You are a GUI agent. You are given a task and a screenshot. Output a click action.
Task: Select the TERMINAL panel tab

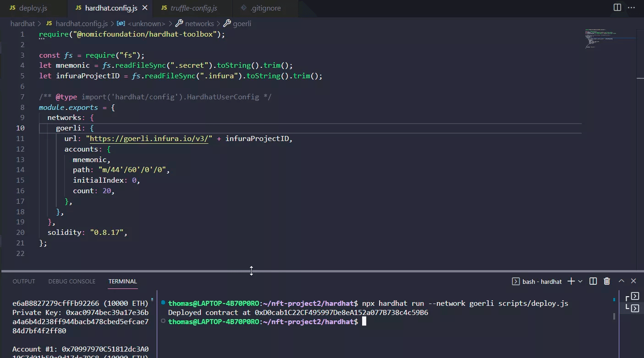123,282
